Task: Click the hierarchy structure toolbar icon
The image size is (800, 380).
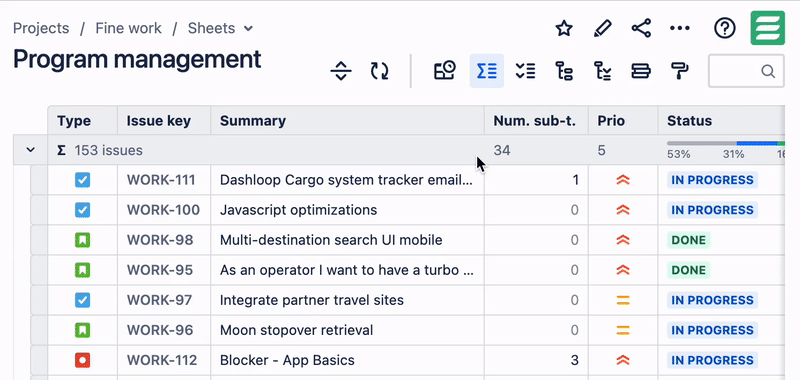Action: point(564,71)
